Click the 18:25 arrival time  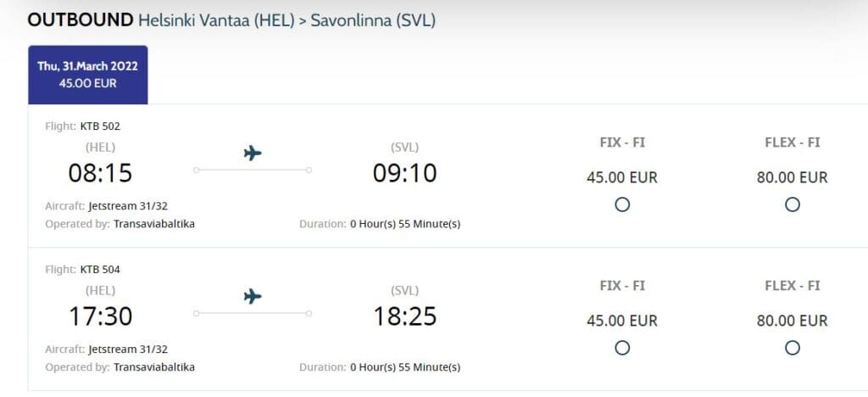tap(404, 316)
